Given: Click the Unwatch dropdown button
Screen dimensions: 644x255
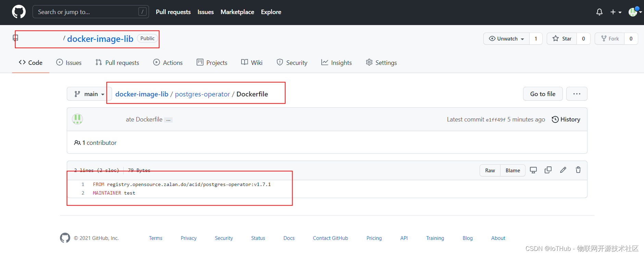Looking at the screenshot, I should click(x=506, y=39).
